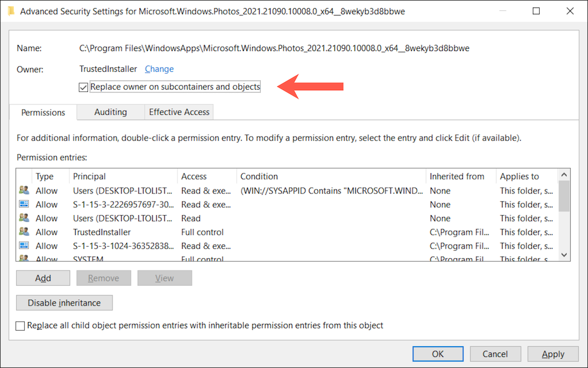Open the Effective Access tab

pos(179,112)
